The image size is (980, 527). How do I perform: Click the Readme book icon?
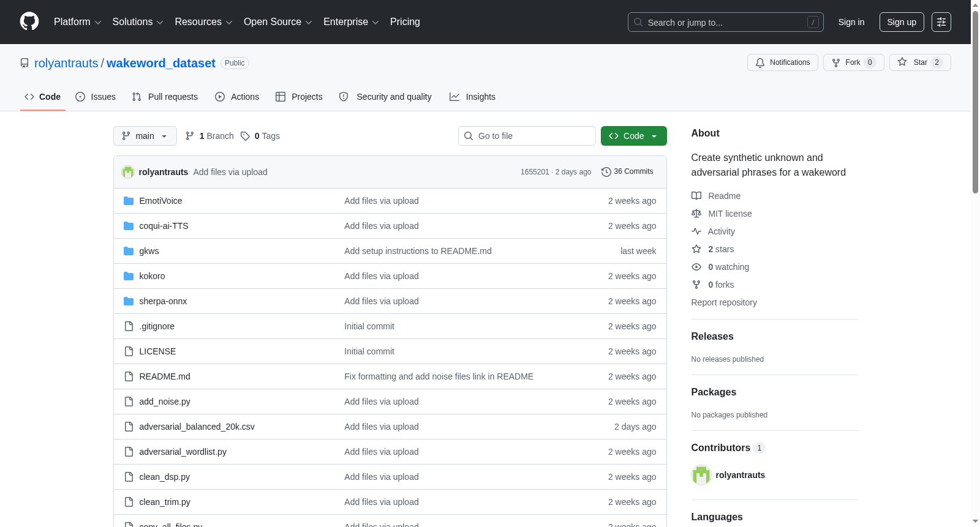click(696, 196)
